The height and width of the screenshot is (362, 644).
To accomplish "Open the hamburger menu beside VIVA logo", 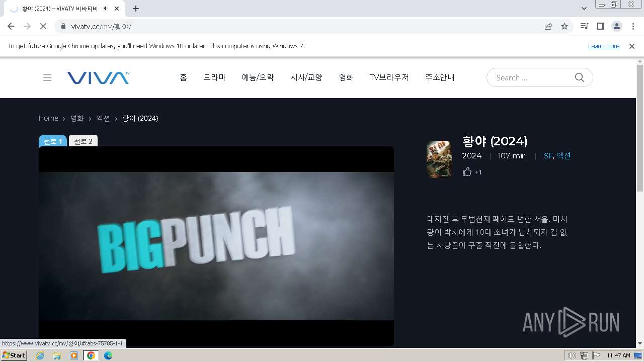I will (x=47, y=77).
